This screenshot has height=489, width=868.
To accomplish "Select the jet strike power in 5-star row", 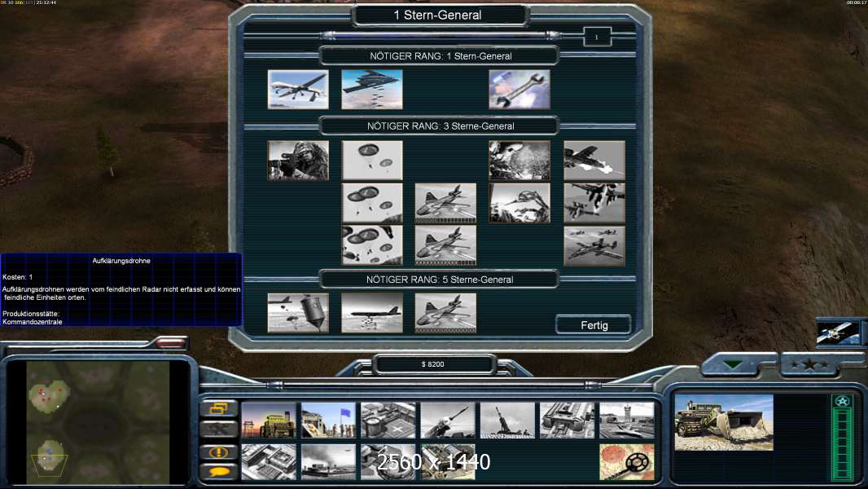I will coord(445,313).
